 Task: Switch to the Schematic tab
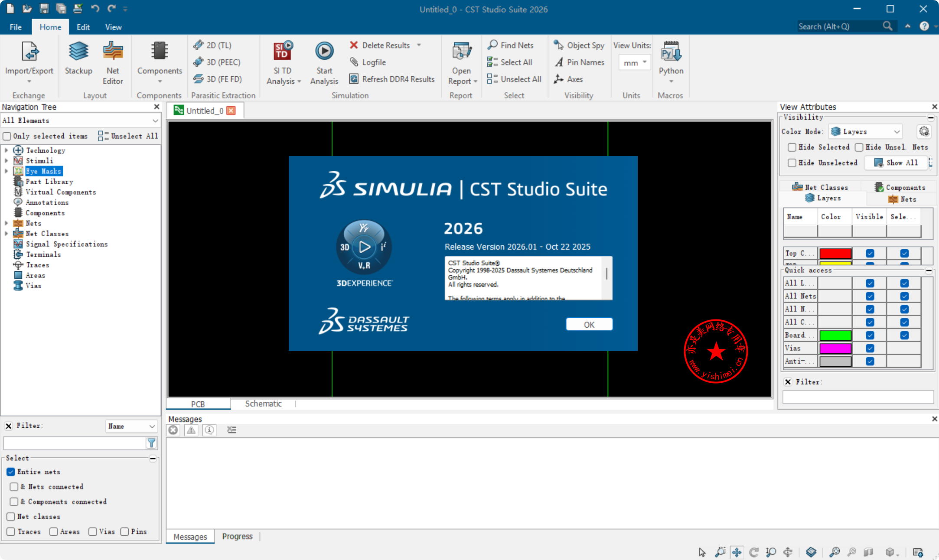tap(263, 404)
